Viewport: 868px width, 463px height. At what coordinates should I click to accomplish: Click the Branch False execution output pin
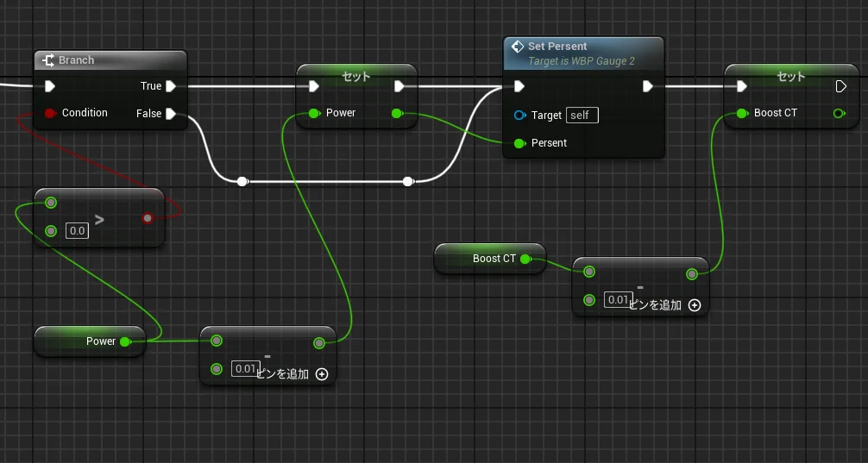pyautogui.click(x=171, y=114)
